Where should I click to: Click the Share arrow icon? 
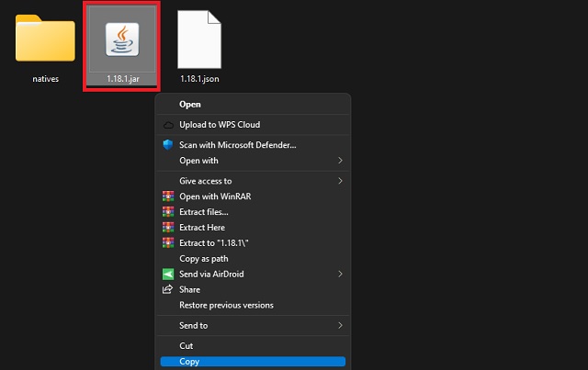click(167, 289)
